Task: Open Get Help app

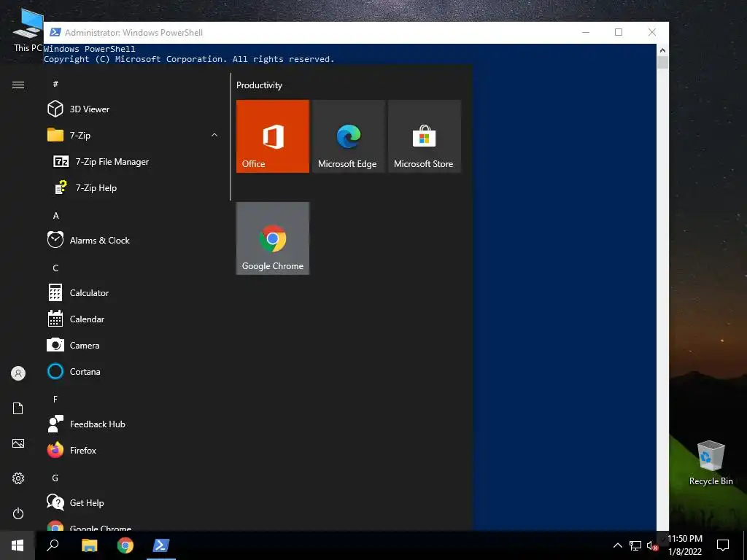Action: [133, 503]
